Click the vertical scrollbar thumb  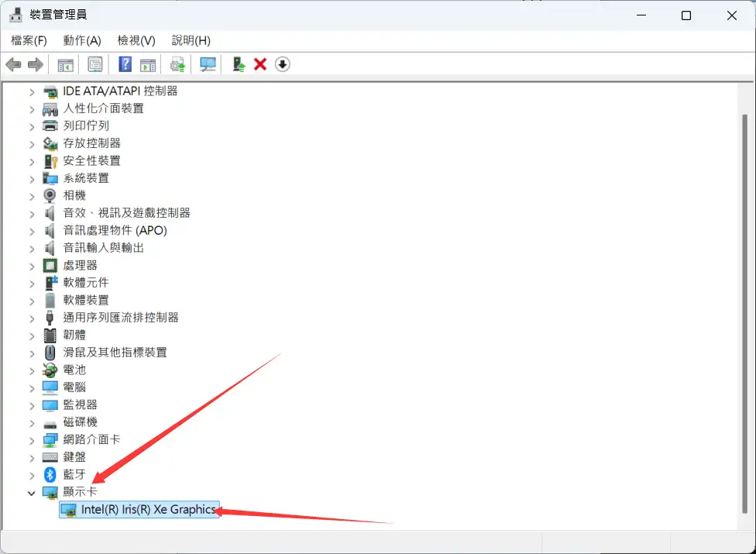coord(744,314)
